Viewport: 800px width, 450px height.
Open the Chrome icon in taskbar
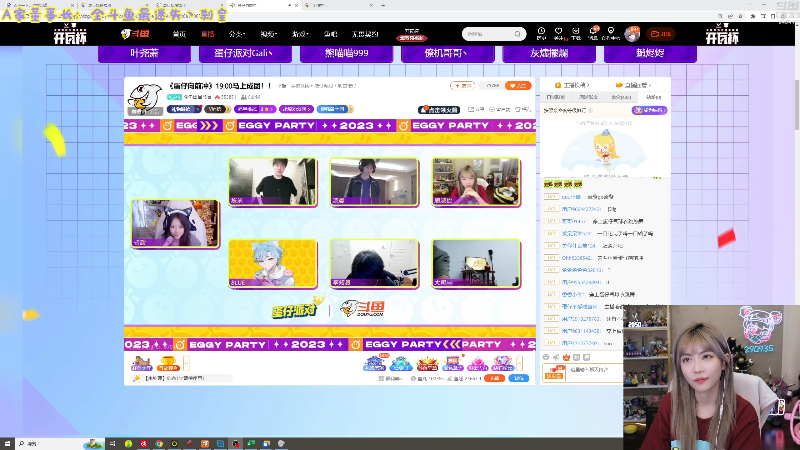coord(159,444)
